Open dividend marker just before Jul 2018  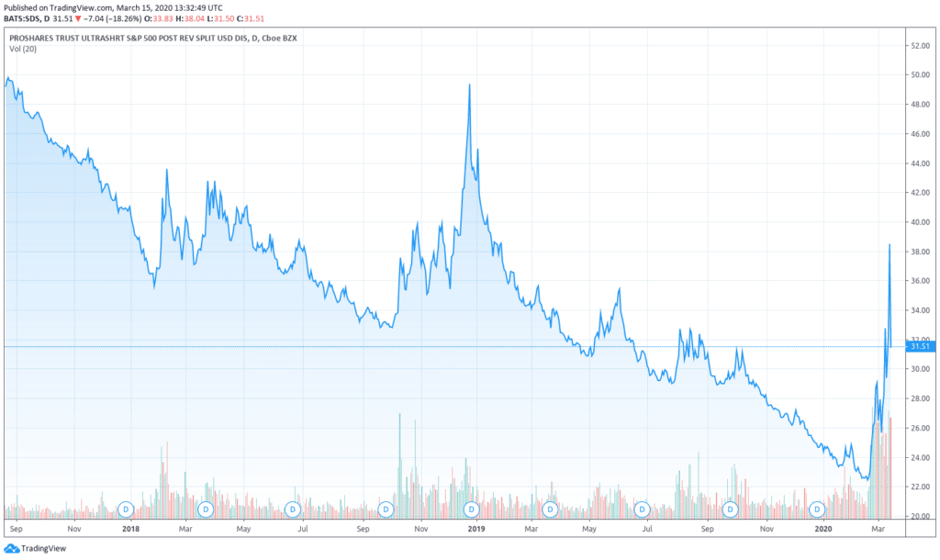point(293,510)
